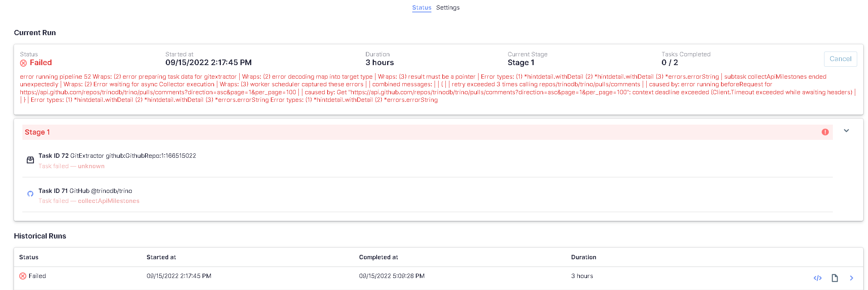Image resolution: width=868 pixels, height=290 pixels.
Task: Select Task ID 72 GitExtractor row
Action: tap(427, 161)
